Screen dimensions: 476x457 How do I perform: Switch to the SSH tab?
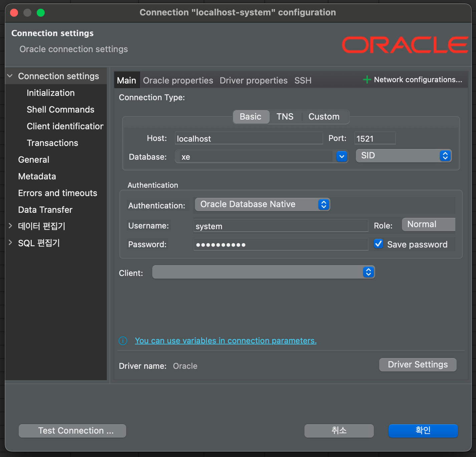303,81
